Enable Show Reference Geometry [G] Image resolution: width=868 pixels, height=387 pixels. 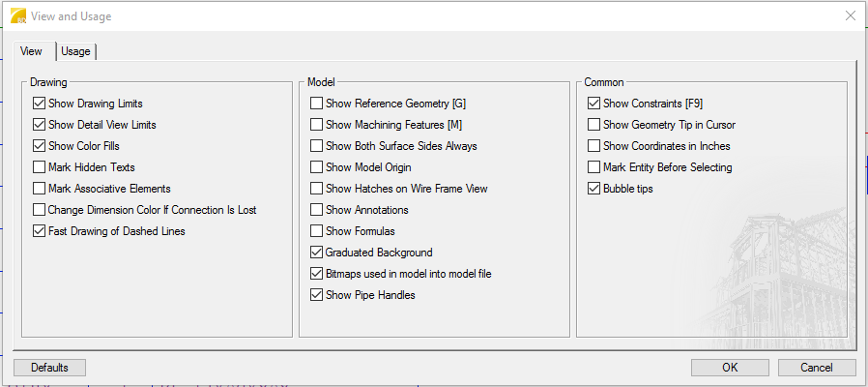tap(317, 104)
